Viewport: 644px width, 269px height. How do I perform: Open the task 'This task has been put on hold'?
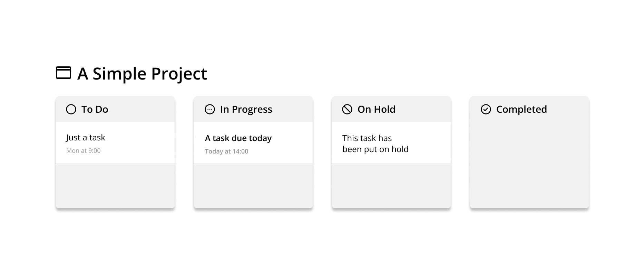point(391,143)
